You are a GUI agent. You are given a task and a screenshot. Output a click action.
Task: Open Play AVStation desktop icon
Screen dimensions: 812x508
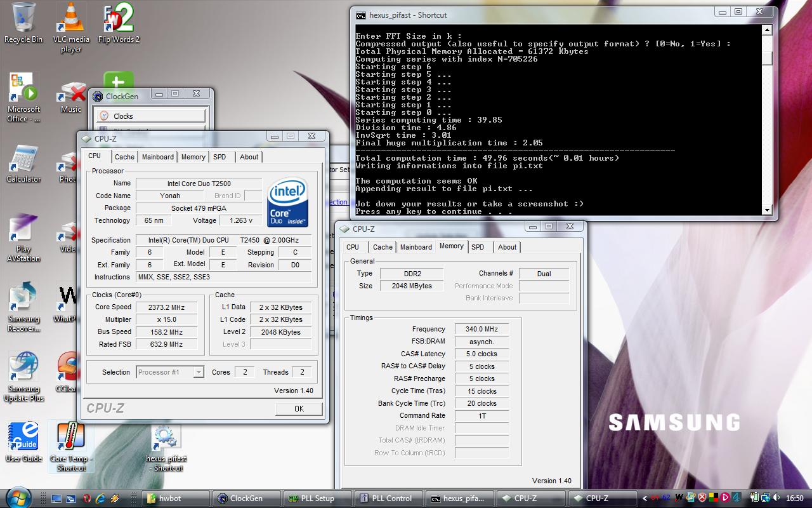[23, 239]
